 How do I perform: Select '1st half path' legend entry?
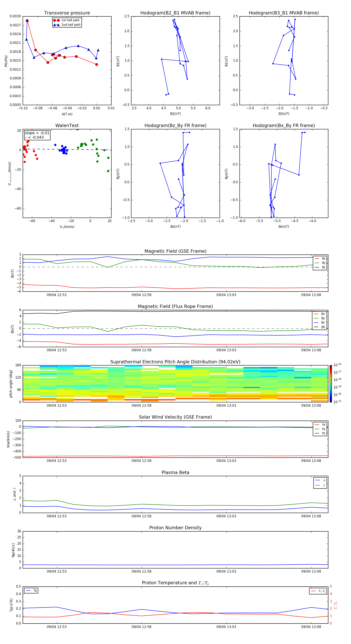67,20
